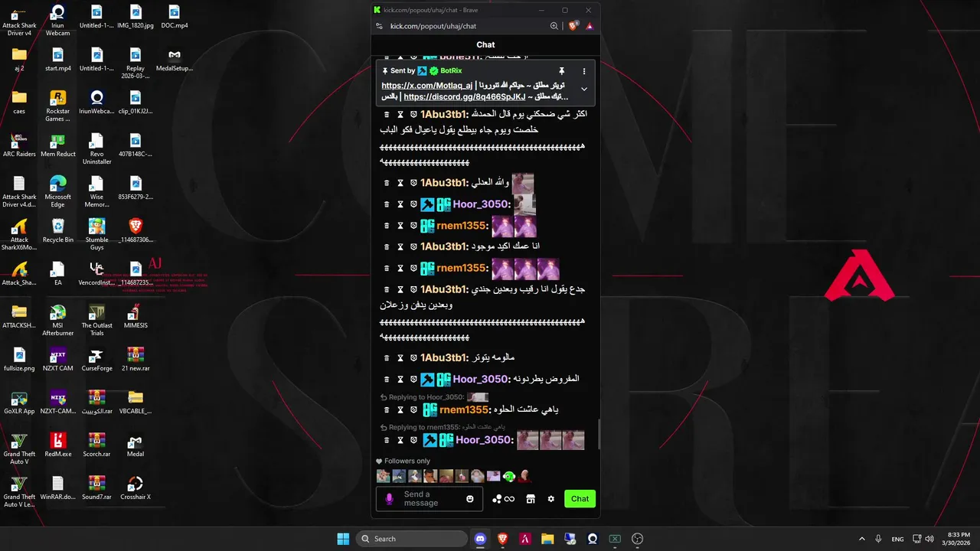Delete Hoor_3050 message المفروض يطردونه
The image size is (980, 551).
(387, 379)
